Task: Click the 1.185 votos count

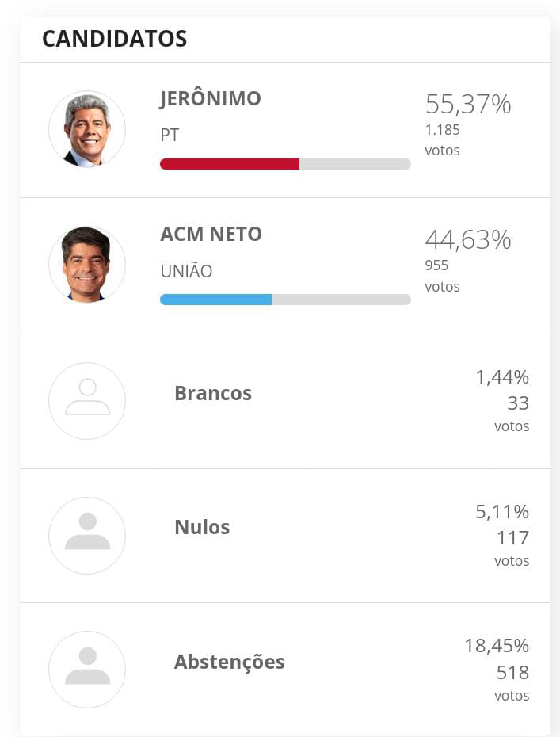Action: pos(443,140)
